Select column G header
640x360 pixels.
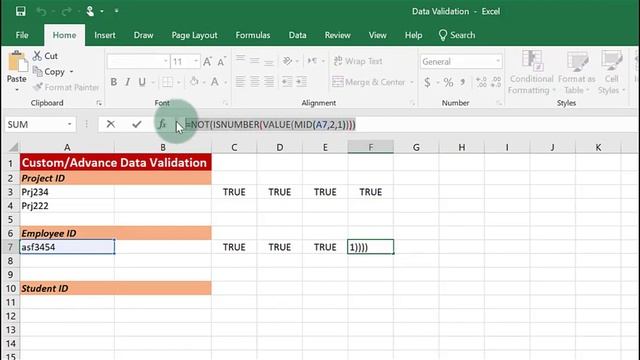click(x=416, y=147)
